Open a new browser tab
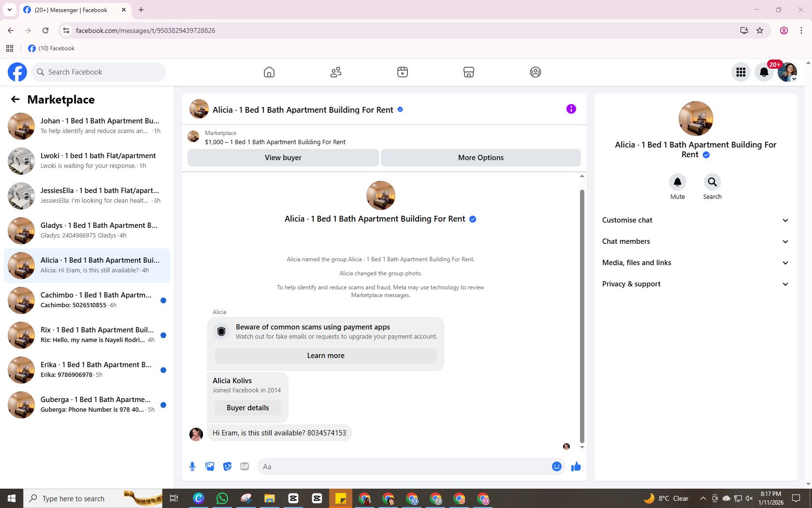812x508 pixels. (141, 10)
